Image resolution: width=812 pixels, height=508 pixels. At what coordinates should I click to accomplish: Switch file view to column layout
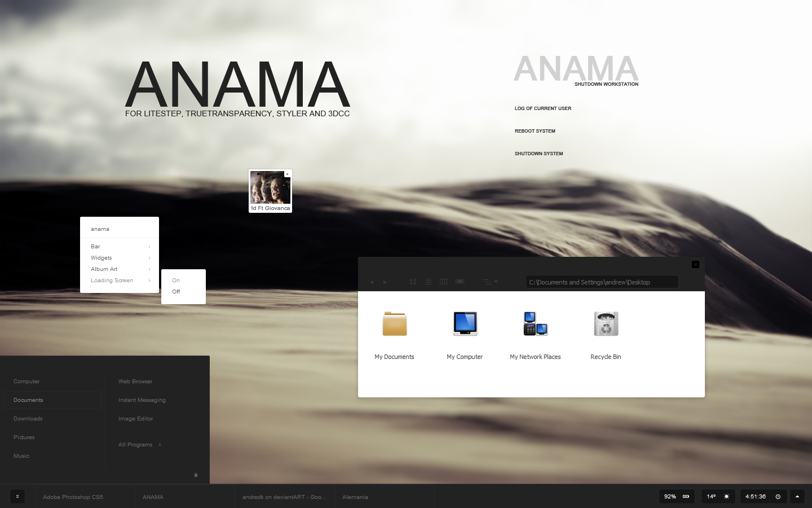click(444, 282)
